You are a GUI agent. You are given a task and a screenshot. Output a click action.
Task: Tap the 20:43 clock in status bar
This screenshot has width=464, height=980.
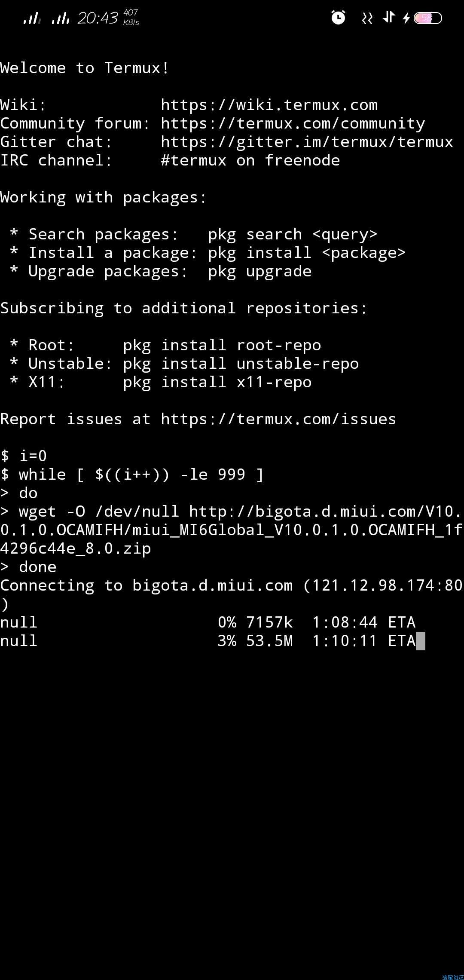98,18
